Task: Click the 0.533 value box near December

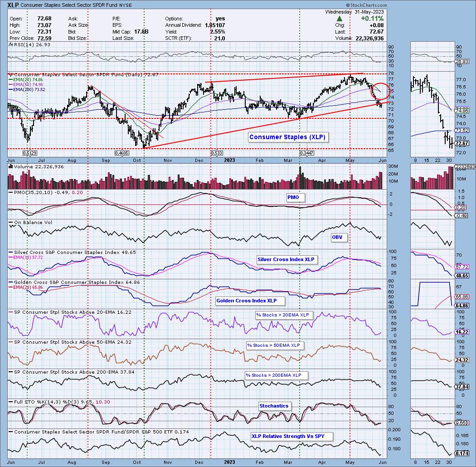Action: coord(216,153)
